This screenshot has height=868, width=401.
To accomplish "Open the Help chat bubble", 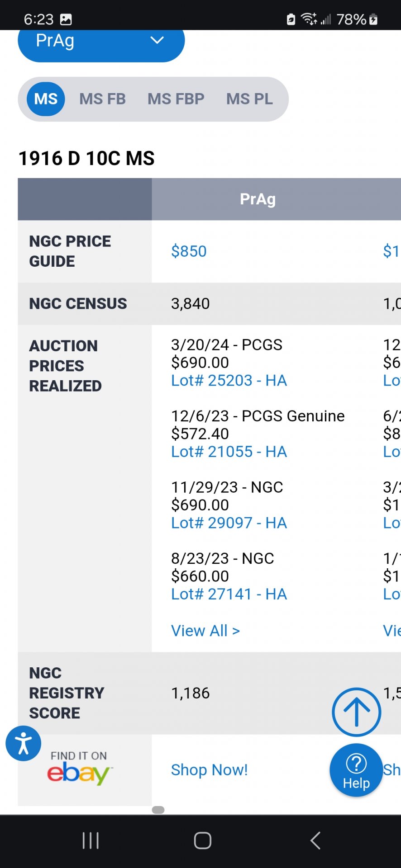I will [x=356, y=770].
